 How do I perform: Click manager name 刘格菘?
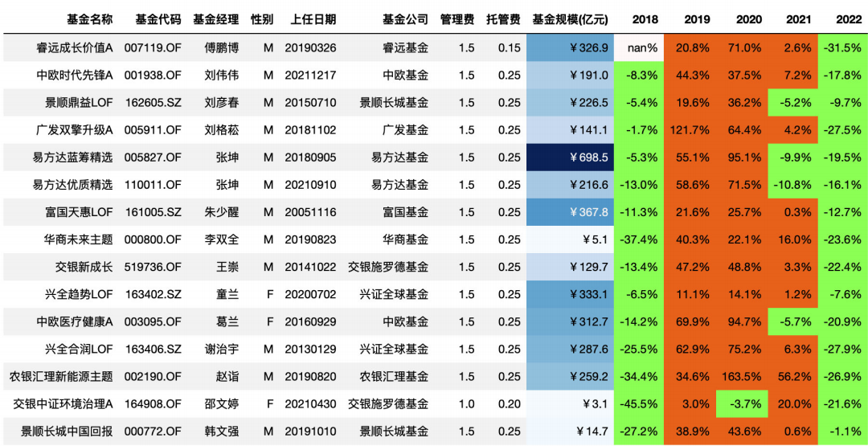222,130
